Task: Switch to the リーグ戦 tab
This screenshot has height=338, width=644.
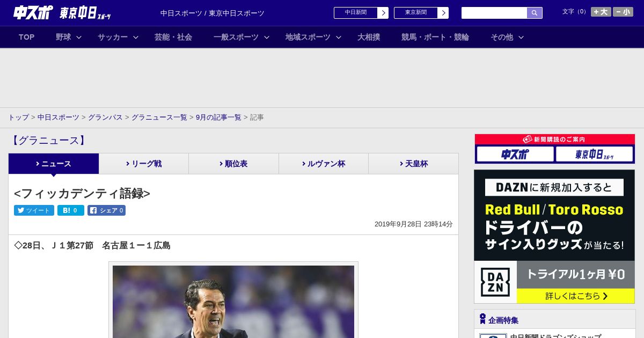Action: point(144,164)
